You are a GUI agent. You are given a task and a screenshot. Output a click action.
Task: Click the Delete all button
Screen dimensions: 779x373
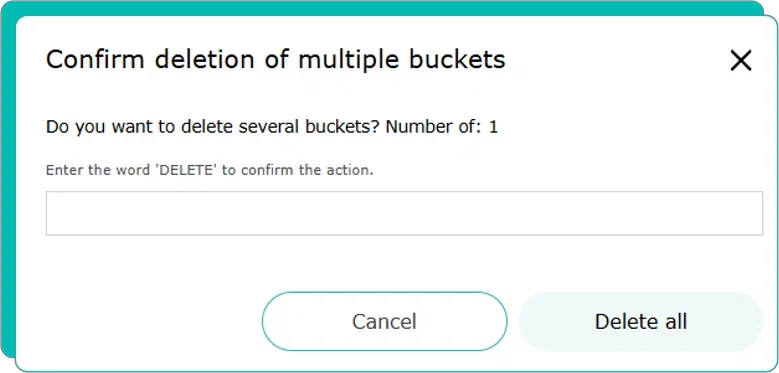pos(641,321)
